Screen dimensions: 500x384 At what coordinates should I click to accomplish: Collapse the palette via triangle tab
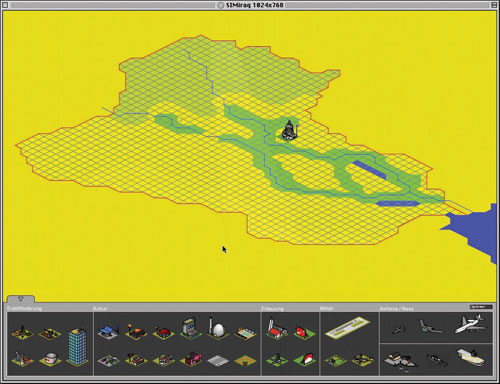(x=21, y=299)
